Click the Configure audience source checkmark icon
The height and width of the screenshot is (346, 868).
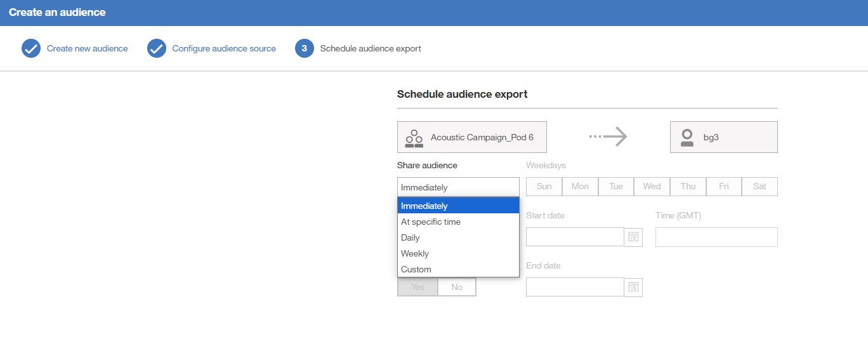(x=157, y=48)
